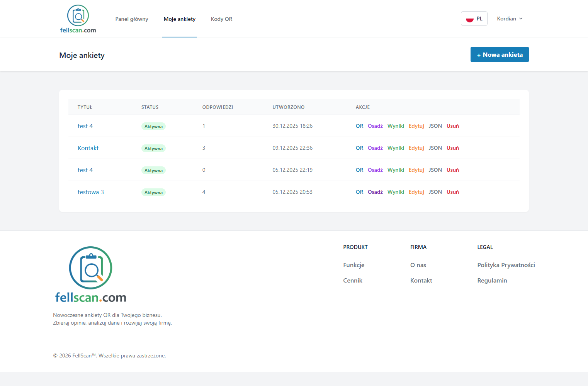Screen dimensions: 588x386
Task: Open Cennik in the footer
Action: 353,281
